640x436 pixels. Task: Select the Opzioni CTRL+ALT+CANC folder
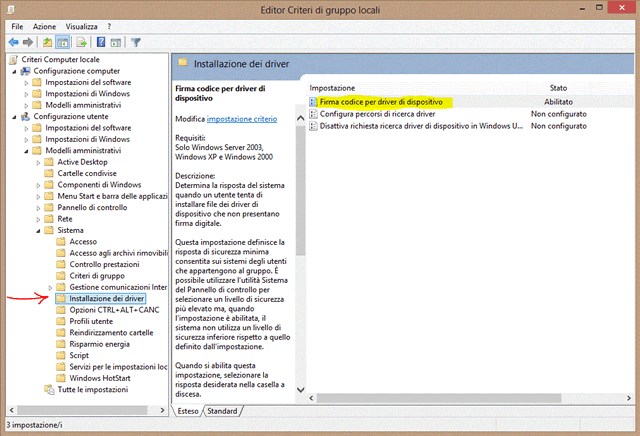click(114, 310)
